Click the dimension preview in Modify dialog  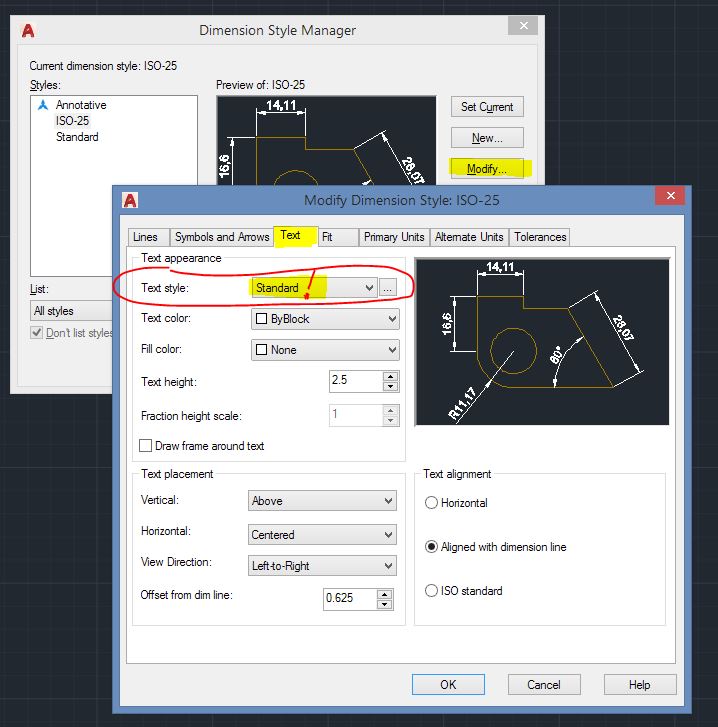(x=542, y=342)
